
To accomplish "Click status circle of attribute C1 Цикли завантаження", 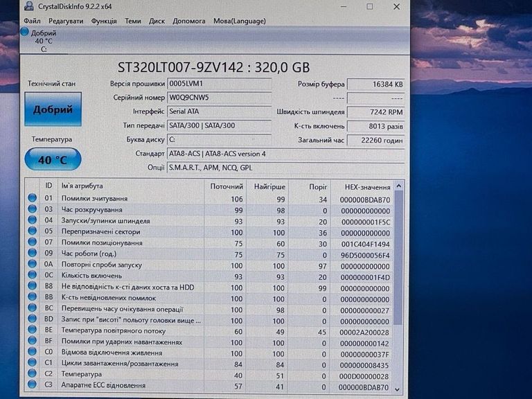I will tap(33, 362).
